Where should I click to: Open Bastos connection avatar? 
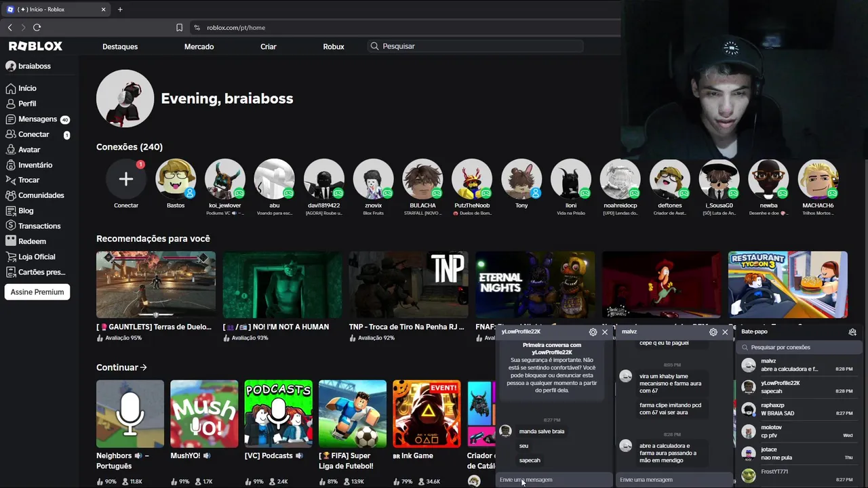tap(176, 179)
